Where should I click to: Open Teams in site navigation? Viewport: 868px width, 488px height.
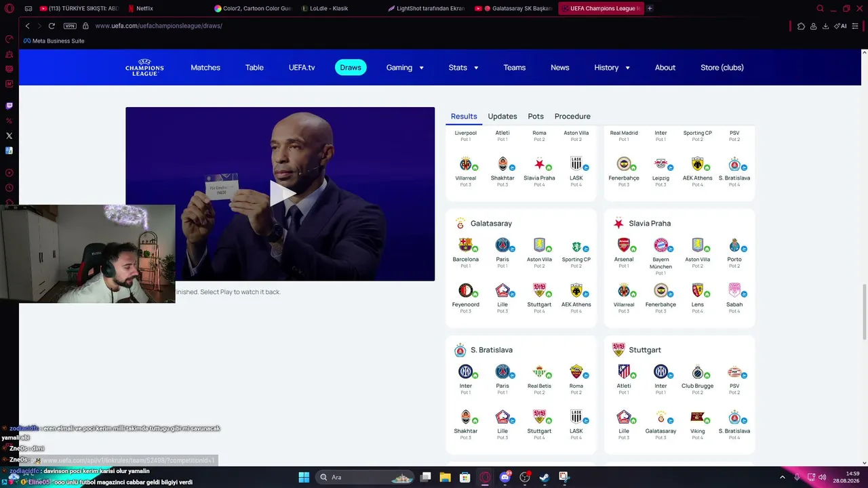point(515,68)
